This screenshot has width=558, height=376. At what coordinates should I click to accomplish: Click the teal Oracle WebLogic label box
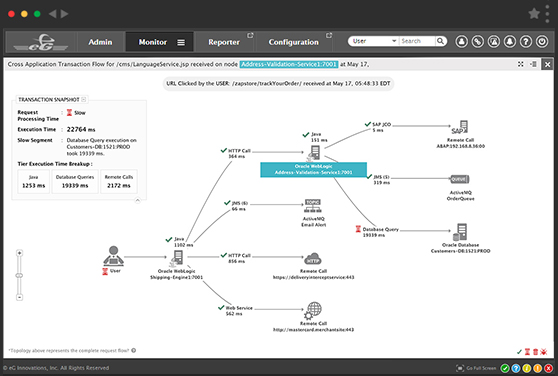tap(314, 170)
